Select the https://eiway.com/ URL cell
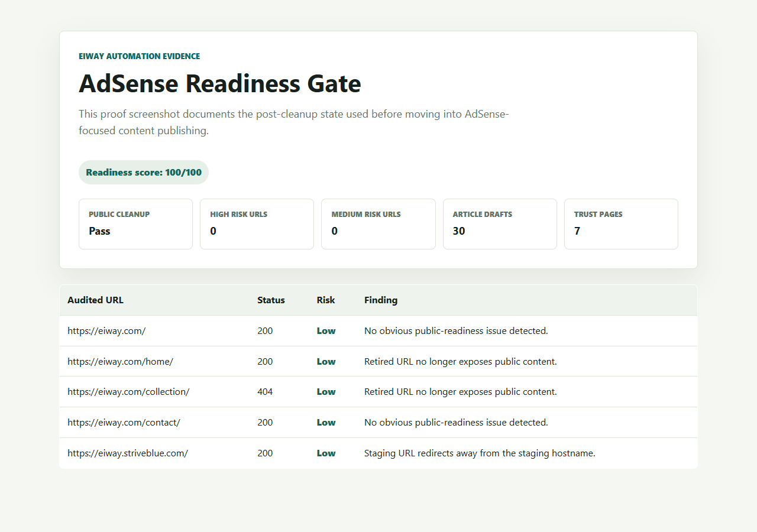This screenshot has width=757, height=532. tap(106, 331)
